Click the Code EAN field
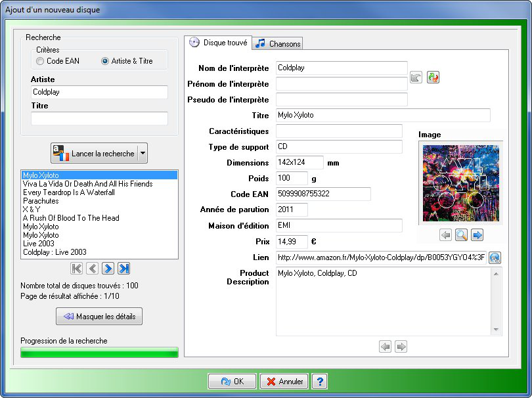 point(323,194)
